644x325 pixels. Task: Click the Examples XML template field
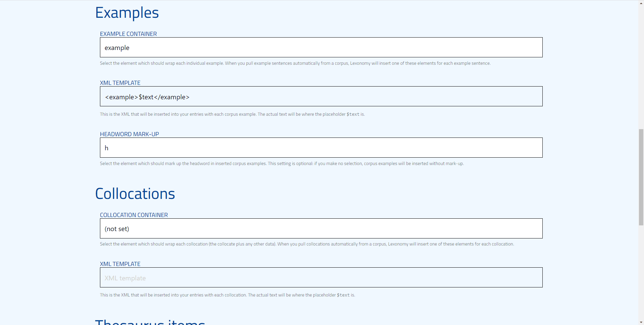point(321,97)
